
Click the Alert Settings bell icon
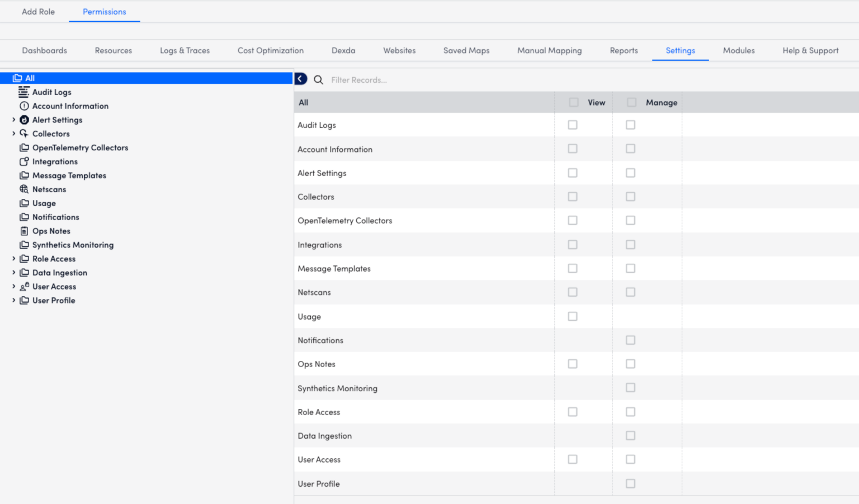[25, 120]
